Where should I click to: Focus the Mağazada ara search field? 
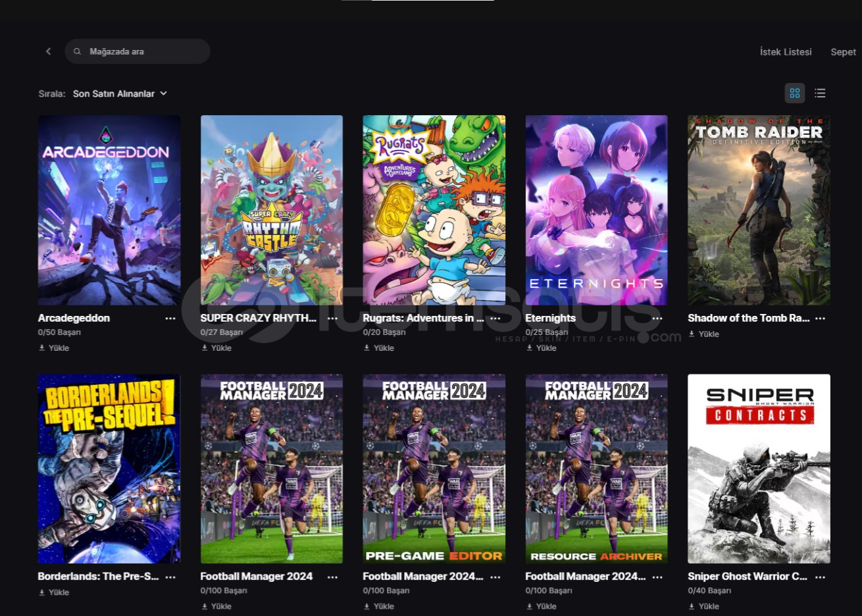[138, 51]
